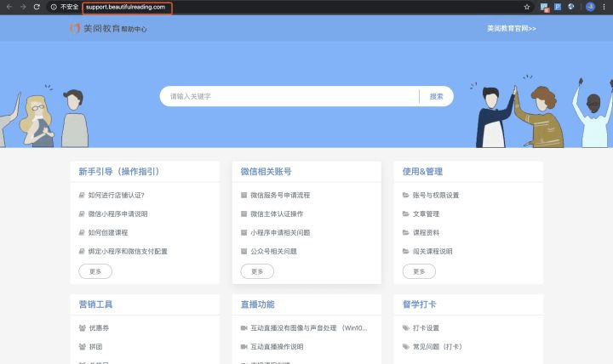This screenshot has height=364, width=613.
Task: Open the 如何进行店铺认证? article
Action: pos(116,196)
